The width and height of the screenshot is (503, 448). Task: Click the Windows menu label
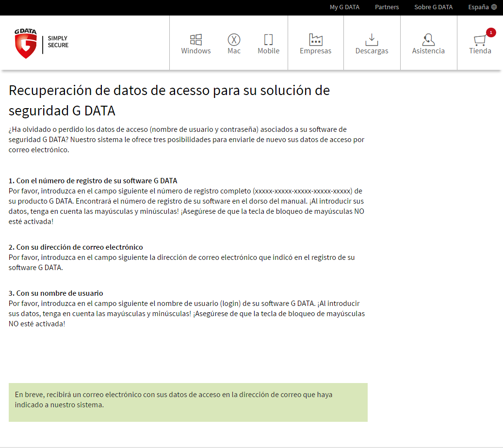195,51
